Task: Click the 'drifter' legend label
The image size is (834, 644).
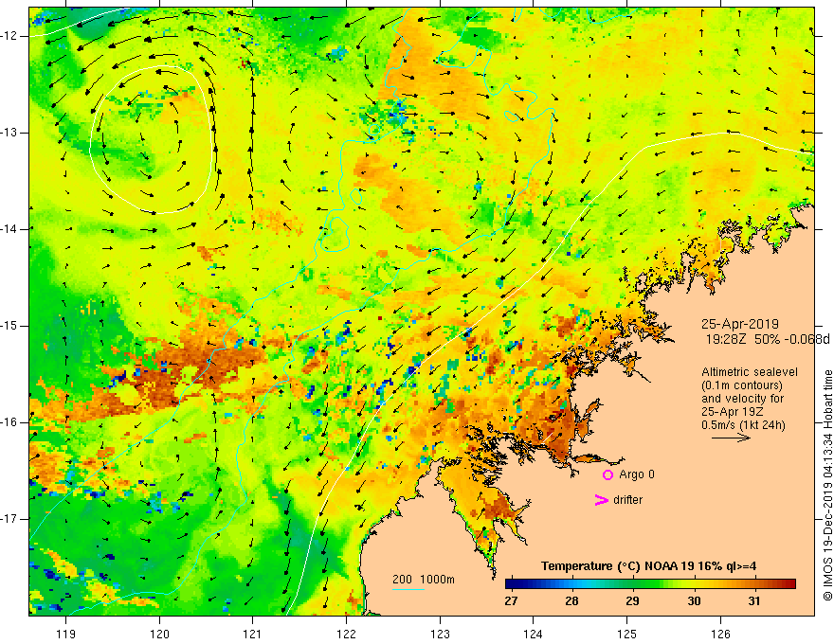Action: tap(627, 500)
